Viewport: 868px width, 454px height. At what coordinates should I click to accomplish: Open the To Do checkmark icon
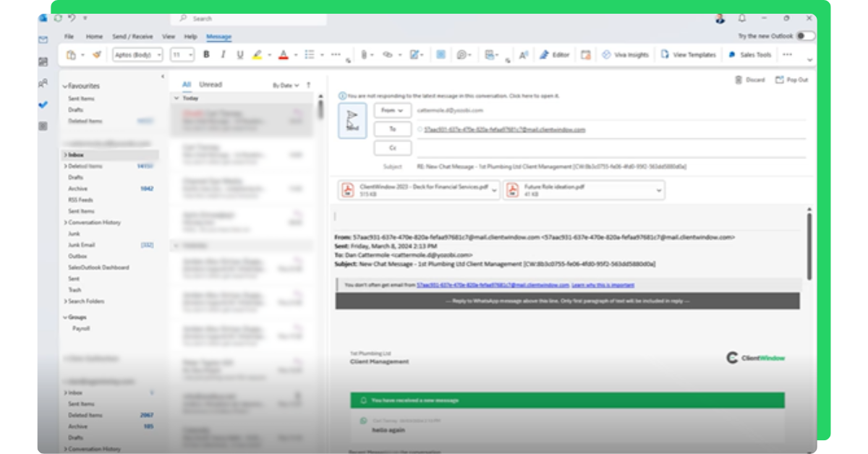point(43,105)
